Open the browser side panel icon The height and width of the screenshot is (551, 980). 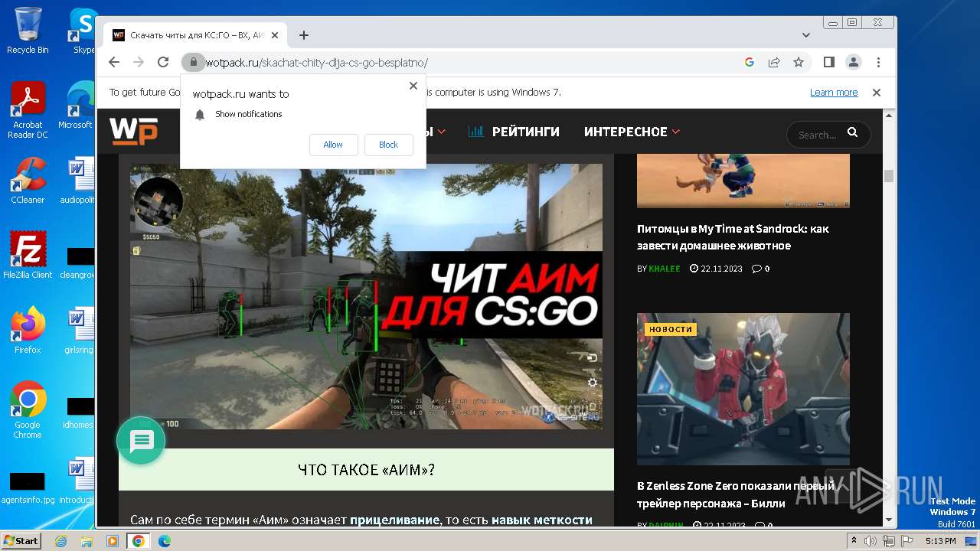tap(829, 62)
